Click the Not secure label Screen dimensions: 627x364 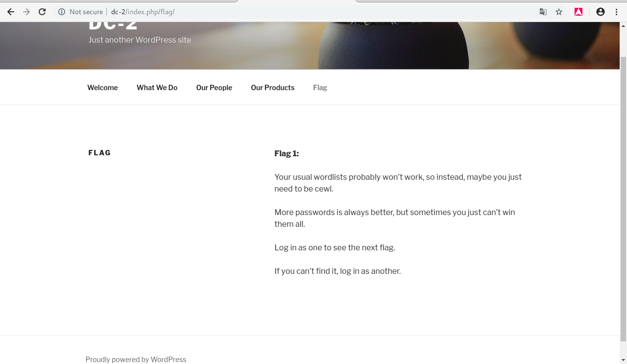[x=86, y=12]
